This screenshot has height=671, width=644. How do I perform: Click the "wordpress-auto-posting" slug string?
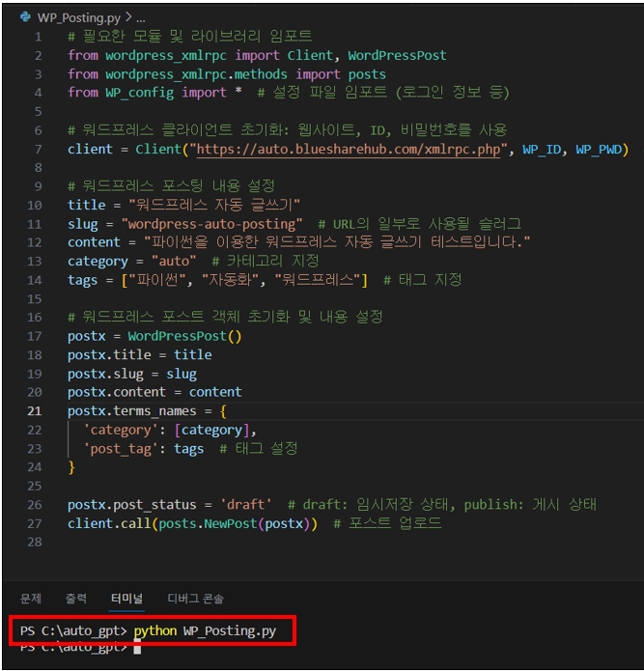(x=211, y=224)
